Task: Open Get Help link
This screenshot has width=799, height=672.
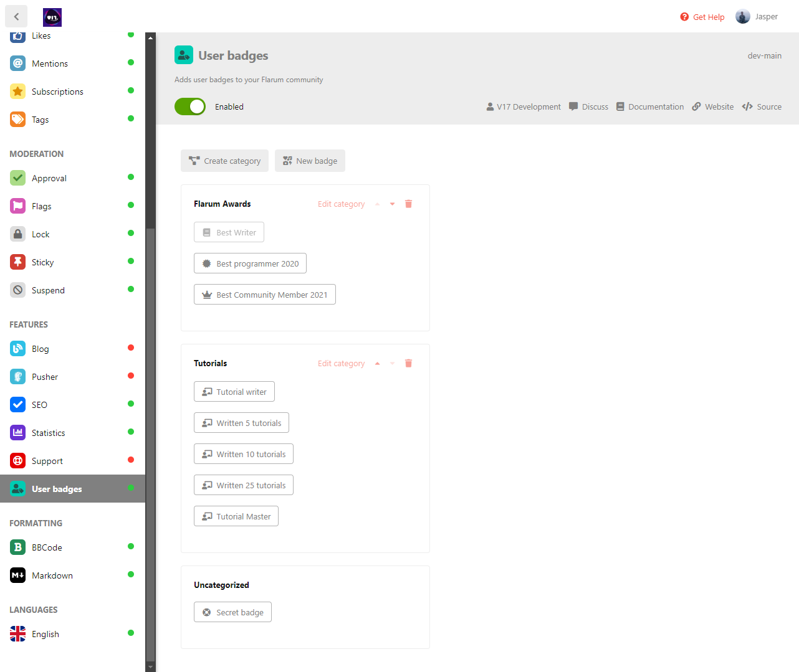Action: click(x=702, y=17)
